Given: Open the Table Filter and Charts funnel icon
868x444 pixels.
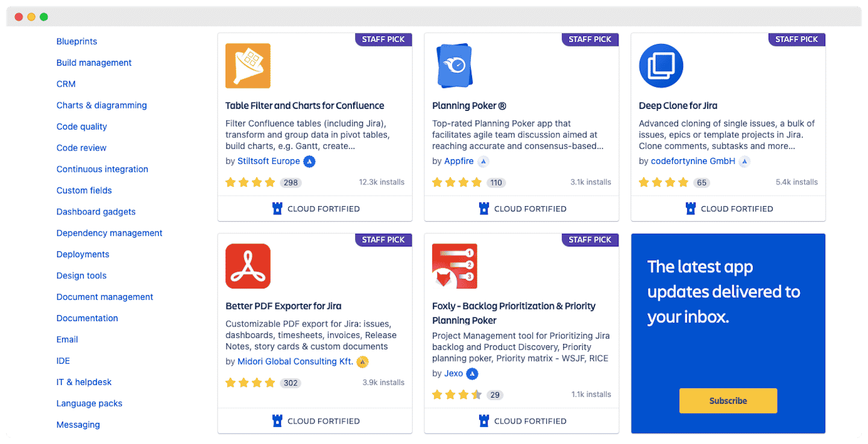Looking at the screenshot, I should point(248,66).
